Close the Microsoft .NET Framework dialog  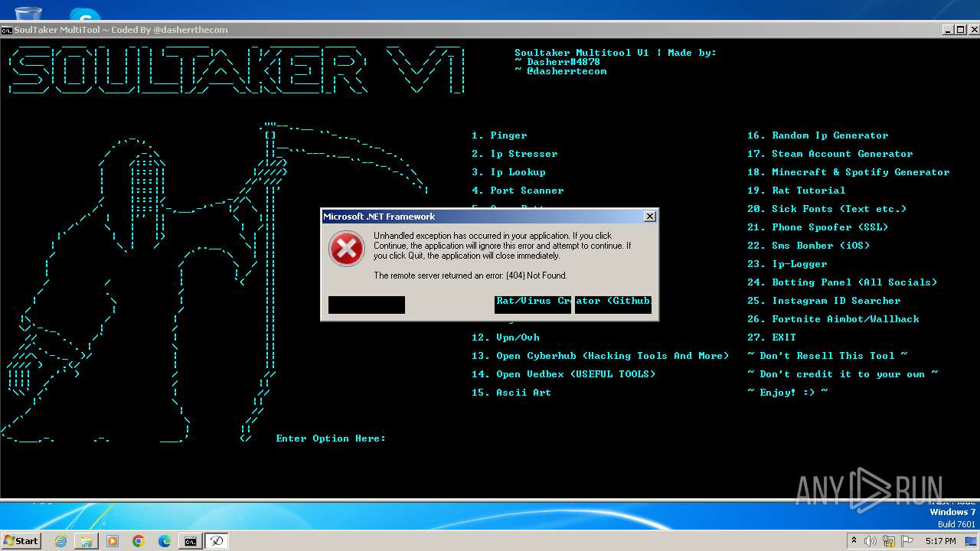(x=649, y=217)
